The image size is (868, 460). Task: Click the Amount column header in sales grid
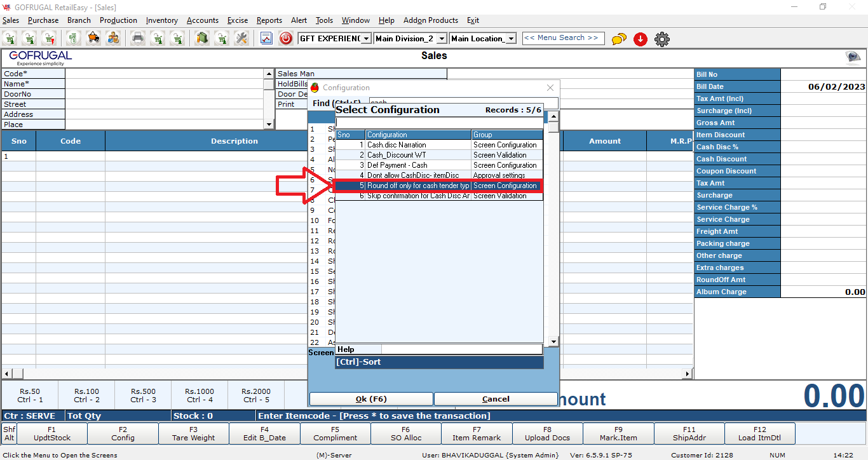(605, 141)
